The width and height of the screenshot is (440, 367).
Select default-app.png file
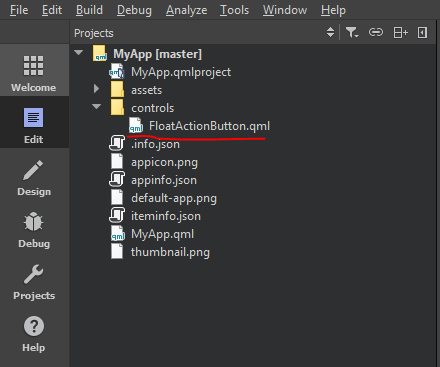coord(174,198)
